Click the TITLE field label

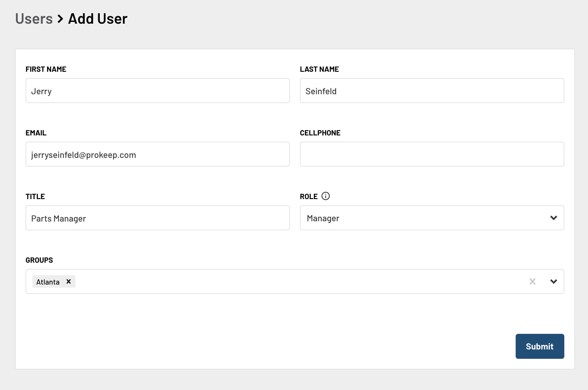[35, 197]
